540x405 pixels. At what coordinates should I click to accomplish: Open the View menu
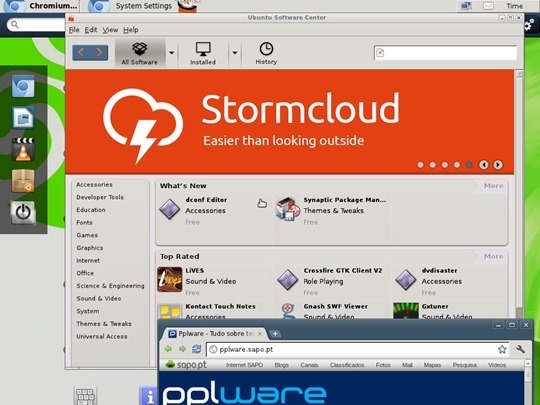pos(110,30)
